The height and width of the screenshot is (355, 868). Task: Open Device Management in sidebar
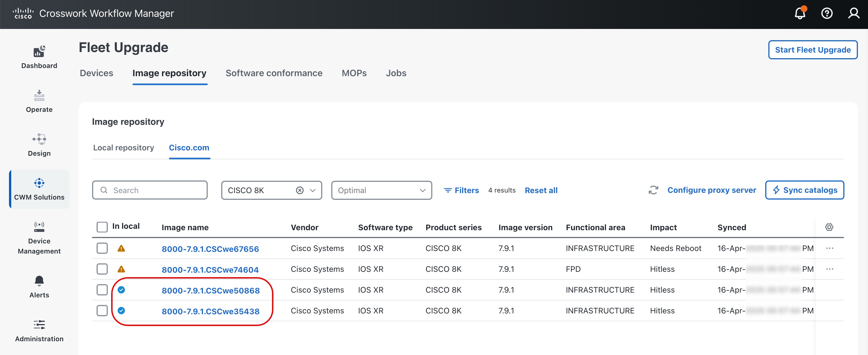click(39, 238)
